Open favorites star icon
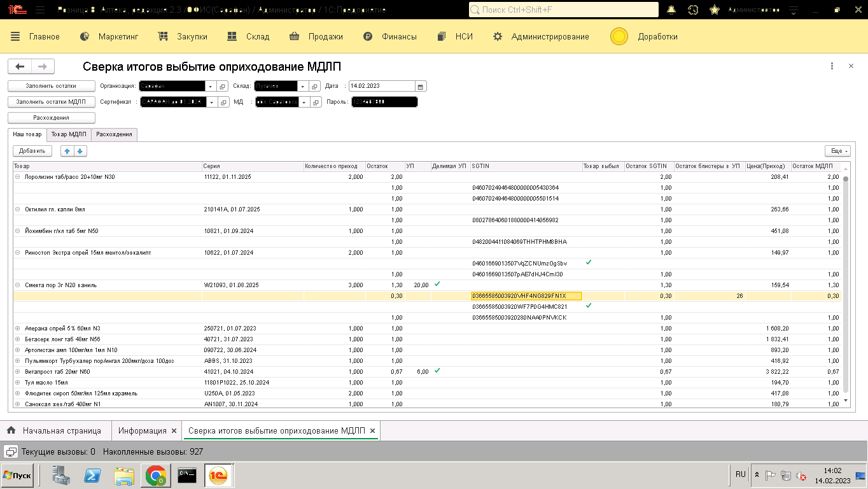868x489 pixels. point(715,10)
